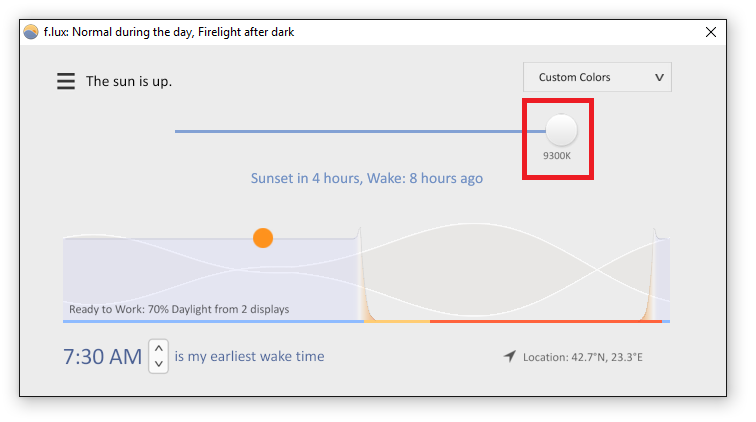Open the hamburger menu
756x422 pixels.
pos(66,81)
